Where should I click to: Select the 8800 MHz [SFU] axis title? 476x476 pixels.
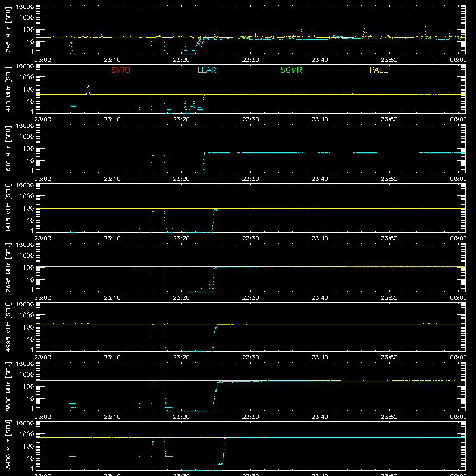tap(8, 387)
